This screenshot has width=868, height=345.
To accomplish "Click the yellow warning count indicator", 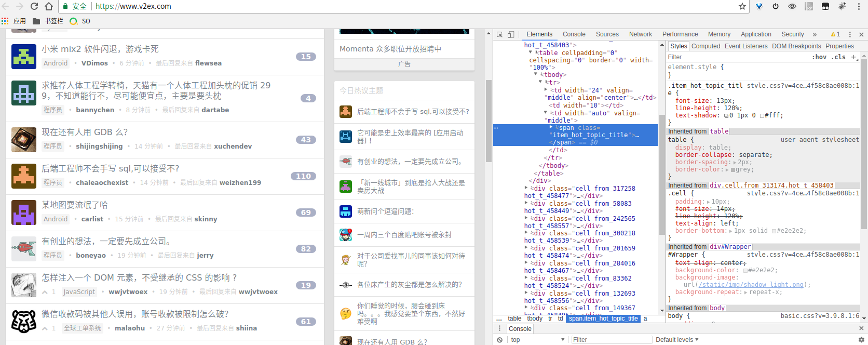I will pos(835,34).
